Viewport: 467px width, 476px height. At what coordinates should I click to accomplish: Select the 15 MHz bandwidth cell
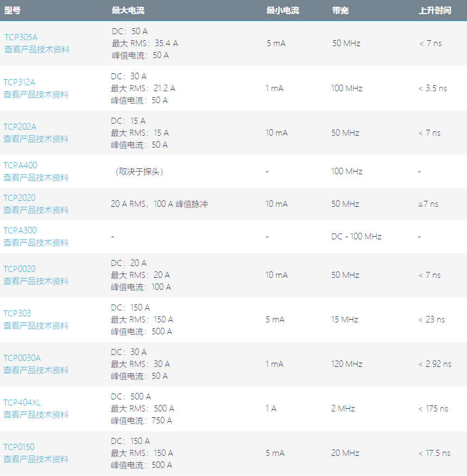click(x=345, y=320)
